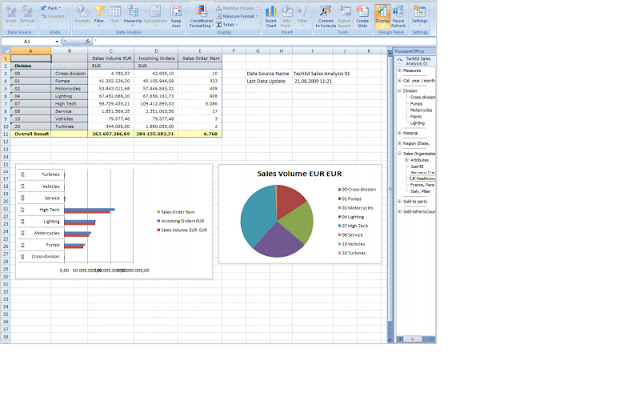Select Cross-division in the Division tree
Viewport: 640px width, 413px height.
pyautogui.click(x=422, y=98)
